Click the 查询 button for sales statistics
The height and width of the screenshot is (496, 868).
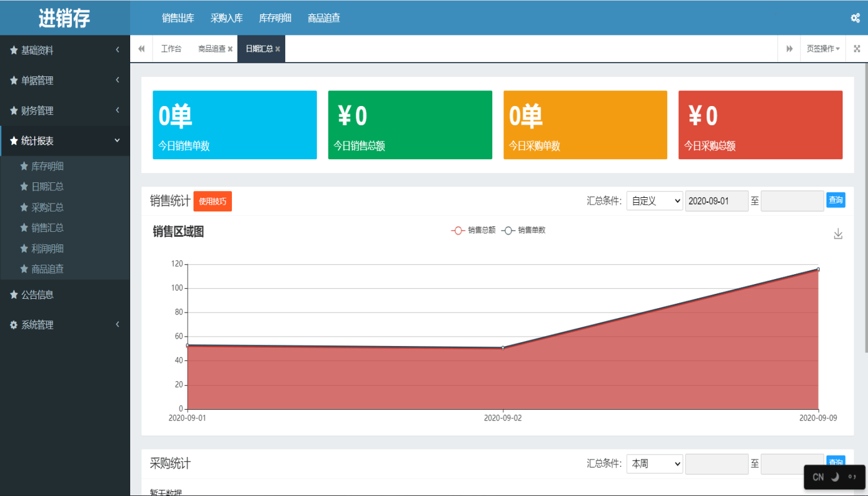835,200
